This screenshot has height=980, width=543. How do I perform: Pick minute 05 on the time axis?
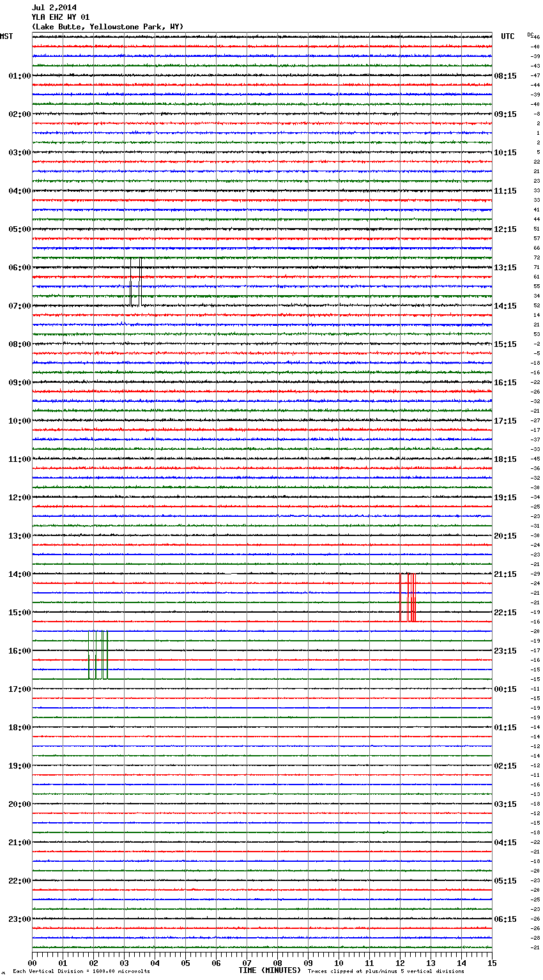pyautogui.click(x=185, y=962)
